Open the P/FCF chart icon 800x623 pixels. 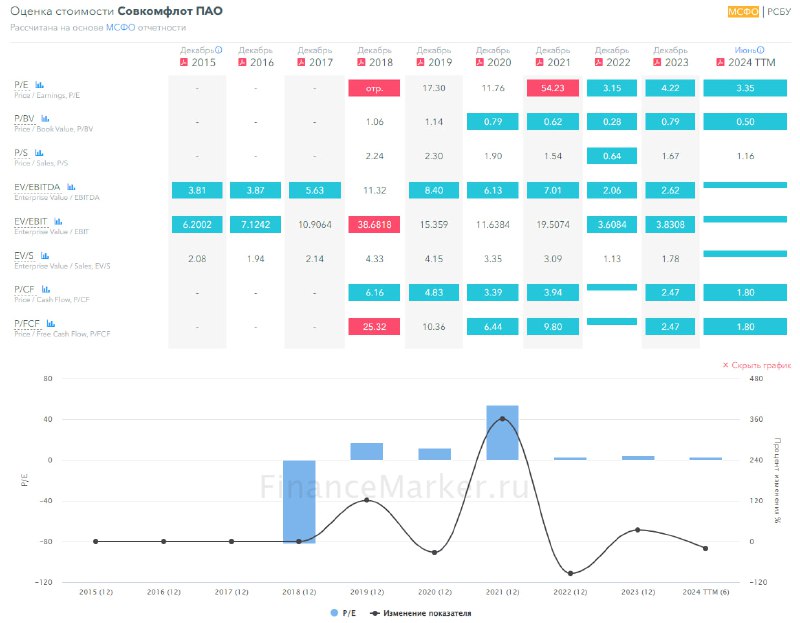click(x=51, y=323)
